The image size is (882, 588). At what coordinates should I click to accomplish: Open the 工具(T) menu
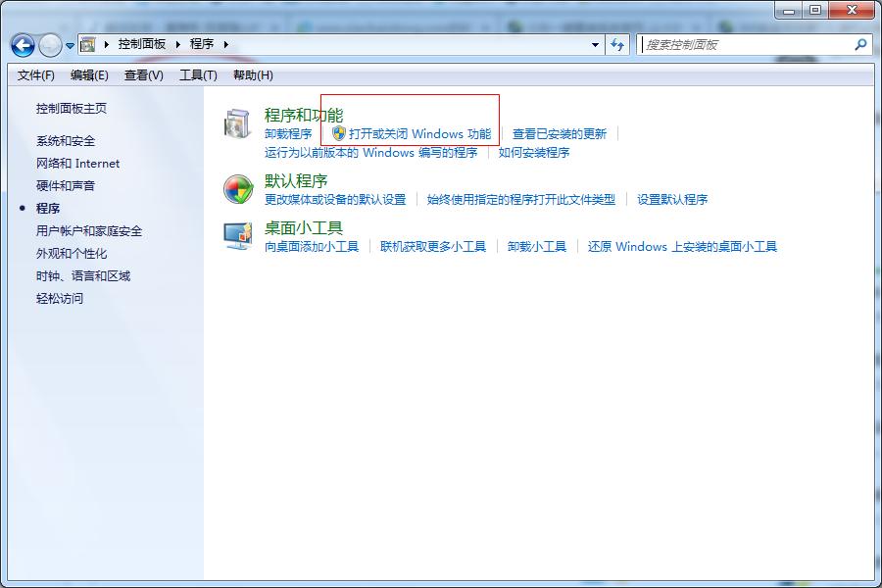click(198, 75)
